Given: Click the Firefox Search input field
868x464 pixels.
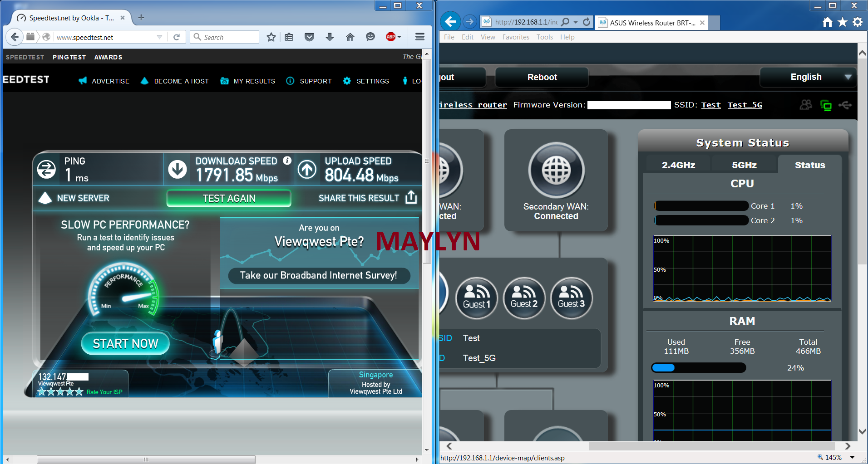Looking at the screenshot, I should click(229, 37).
